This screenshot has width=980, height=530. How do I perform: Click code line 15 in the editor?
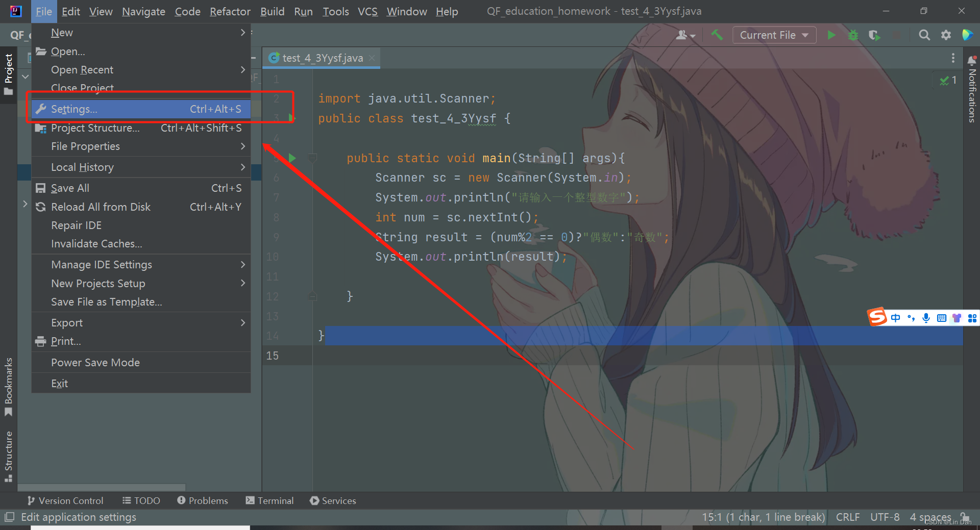612,356
